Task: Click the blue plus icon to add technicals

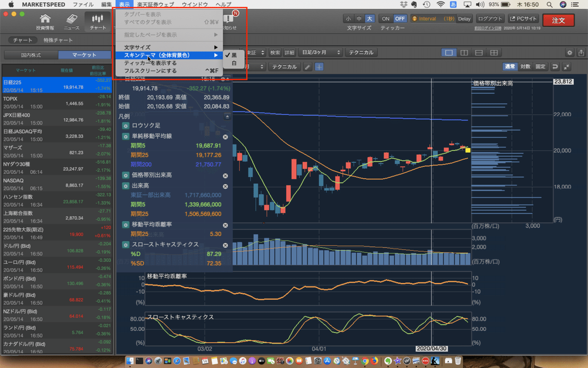Action: [319, 68]
